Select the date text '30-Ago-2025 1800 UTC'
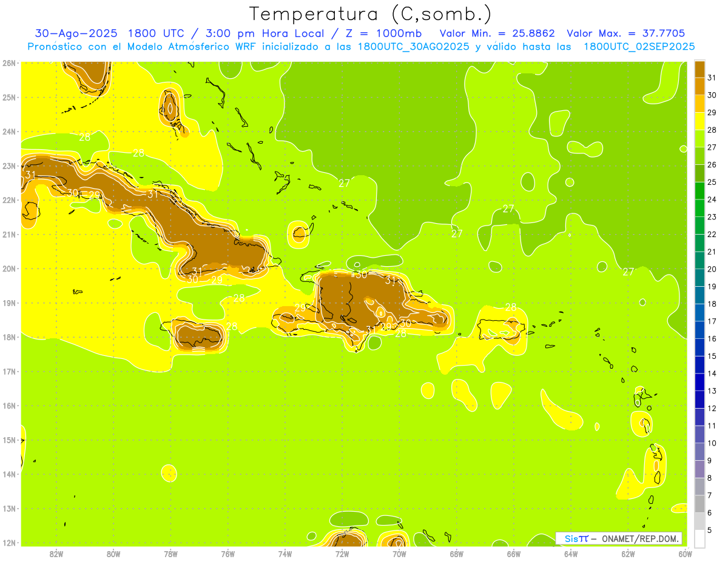 pos(110,33)
